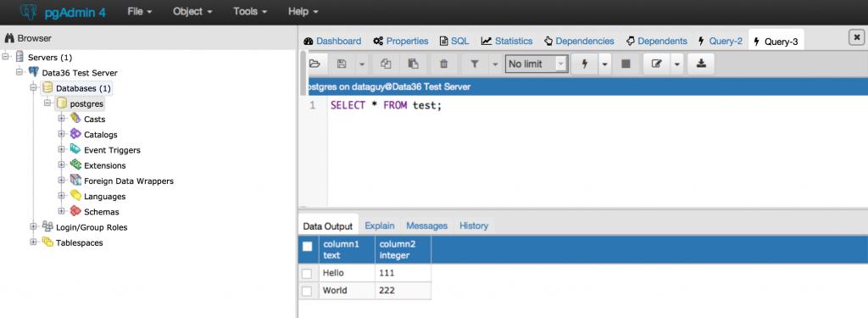The image size is (868, 318).
Task: Collapse the Databases node
Action: 34,87
